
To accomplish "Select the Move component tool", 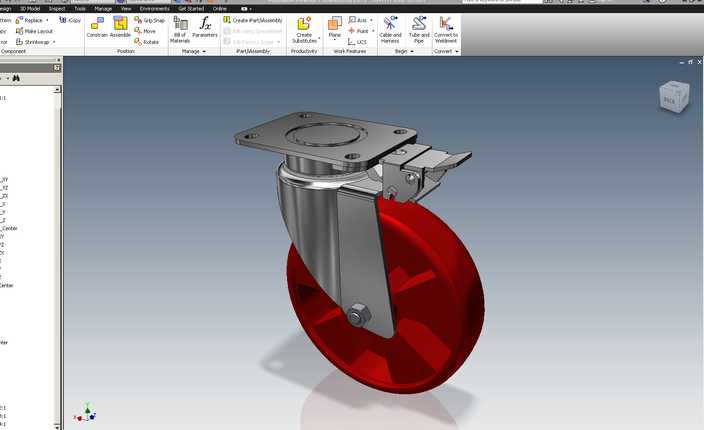I will click(x=145, y=31).
